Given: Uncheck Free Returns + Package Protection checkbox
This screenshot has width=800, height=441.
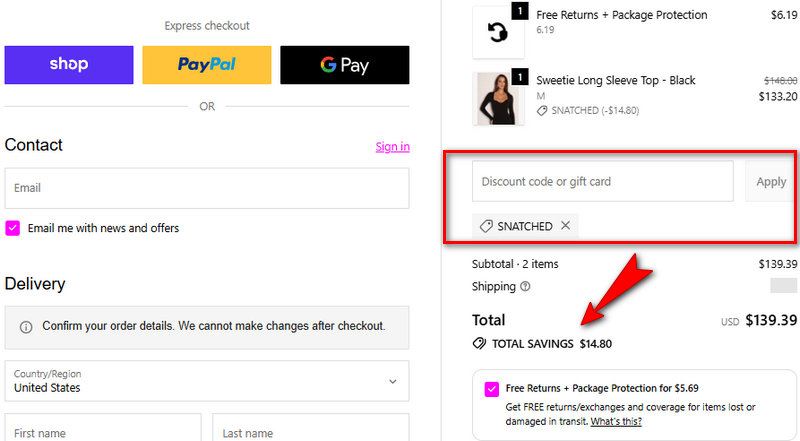Looking at the screenshot, I should 491,389.
